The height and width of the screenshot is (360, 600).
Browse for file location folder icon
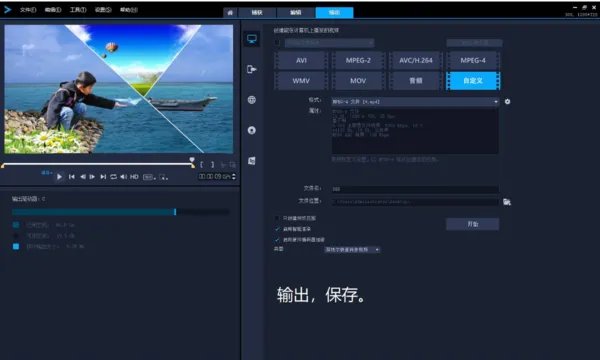coord(507,202)
